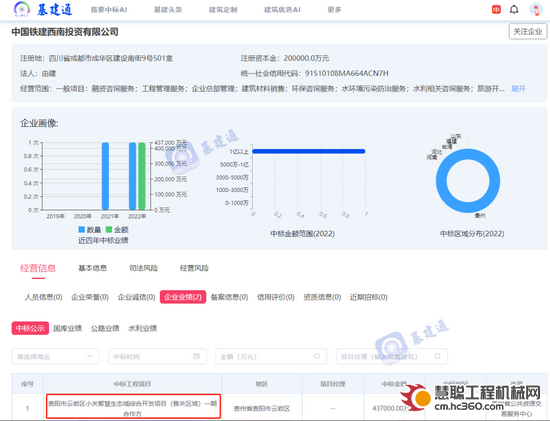
Task: Click the credit code 91510108MA664ACN7H
Action: coord(347,73)
